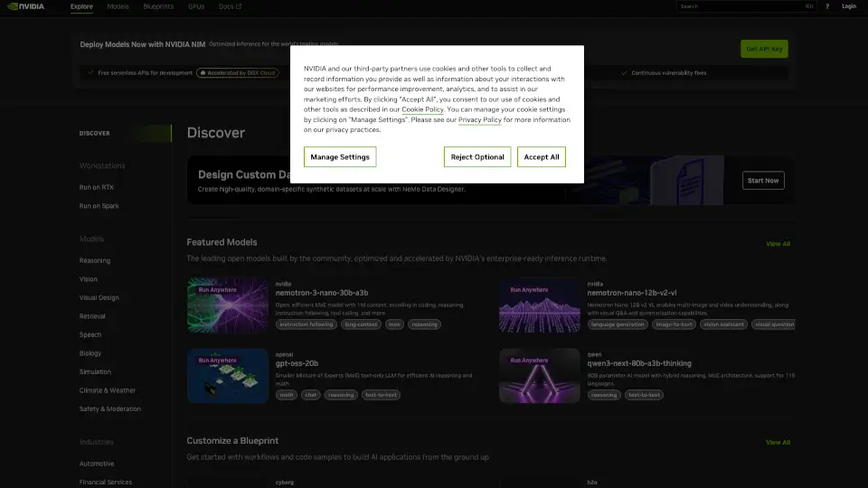Open the Privacy Policy link
Screen dimensions: 868x488
[479, 119]
